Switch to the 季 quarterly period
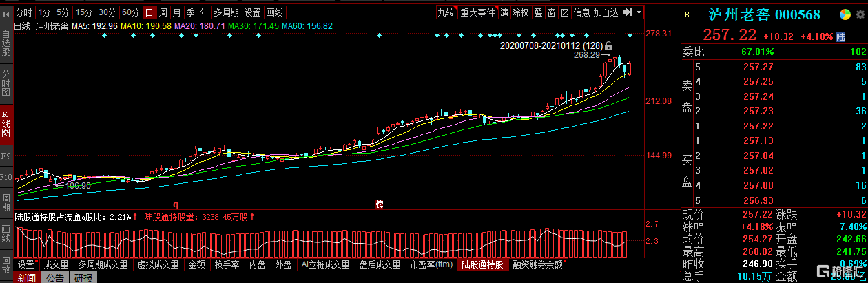The width and height of the screenshot is (868, 283). coord(191,12)
